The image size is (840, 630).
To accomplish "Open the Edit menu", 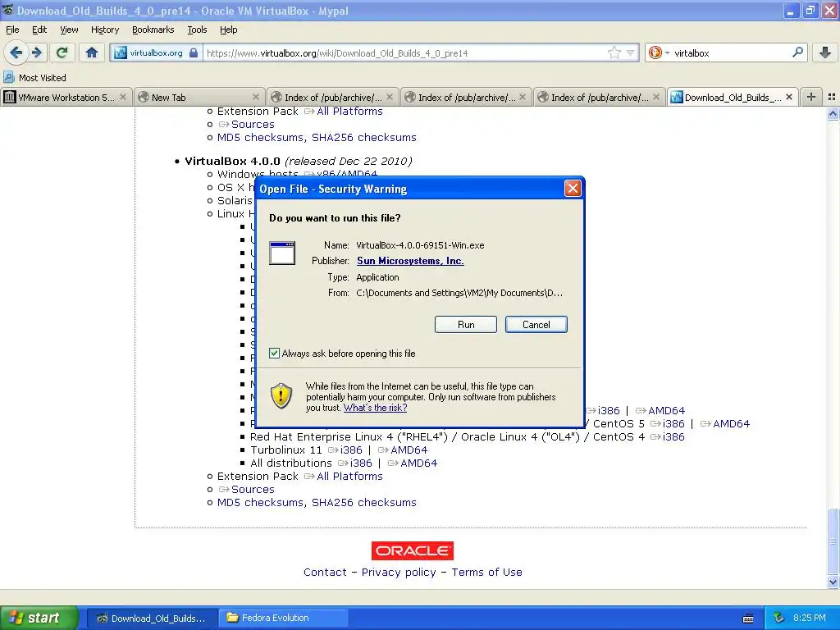I will coord(39,30).
